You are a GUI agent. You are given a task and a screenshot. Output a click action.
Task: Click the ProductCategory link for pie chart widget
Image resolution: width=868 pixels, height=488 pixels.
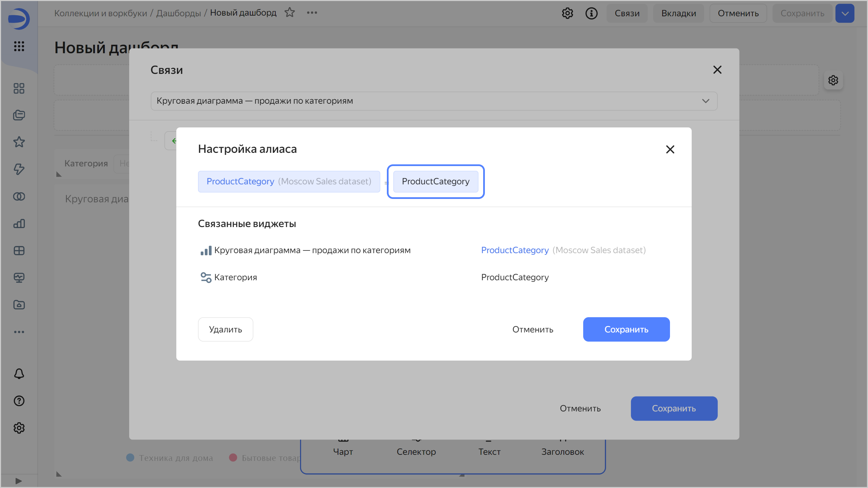515,250
